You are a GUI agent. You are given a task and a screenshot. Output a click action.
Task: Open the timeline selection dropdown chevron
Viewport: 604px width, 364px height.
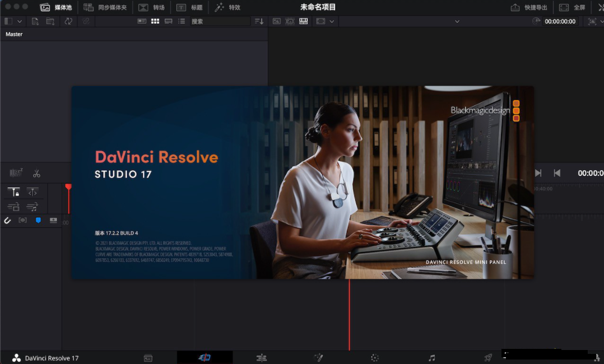click(457, 21)
